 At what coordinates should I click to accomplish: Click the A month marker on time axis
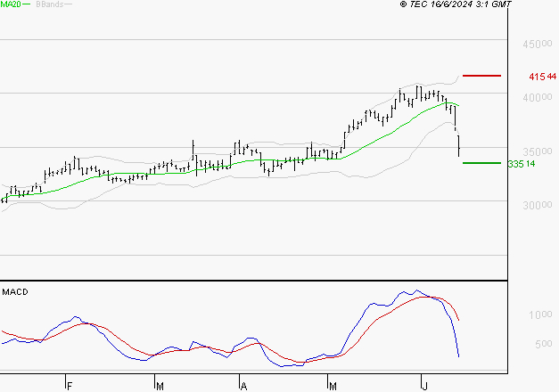[244, 387]
